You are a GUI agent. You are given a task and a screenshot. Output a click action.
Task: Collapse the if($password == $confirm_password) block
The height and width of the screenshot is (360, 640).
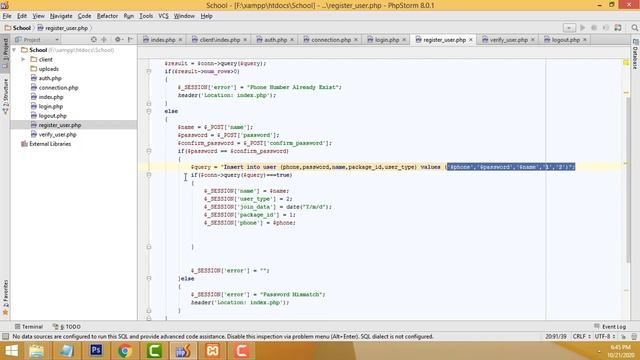149,151
